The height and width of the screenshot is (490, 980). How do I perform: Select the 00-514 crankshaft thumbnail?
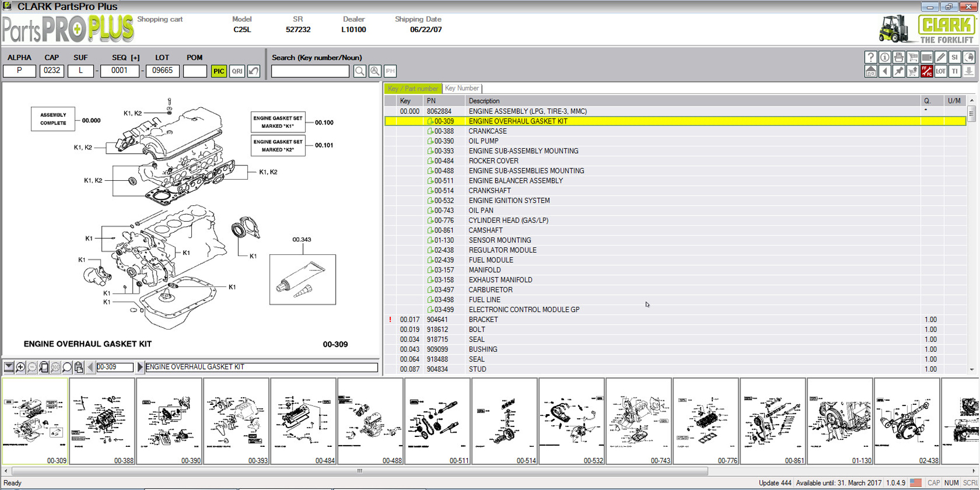coord(504,421)
